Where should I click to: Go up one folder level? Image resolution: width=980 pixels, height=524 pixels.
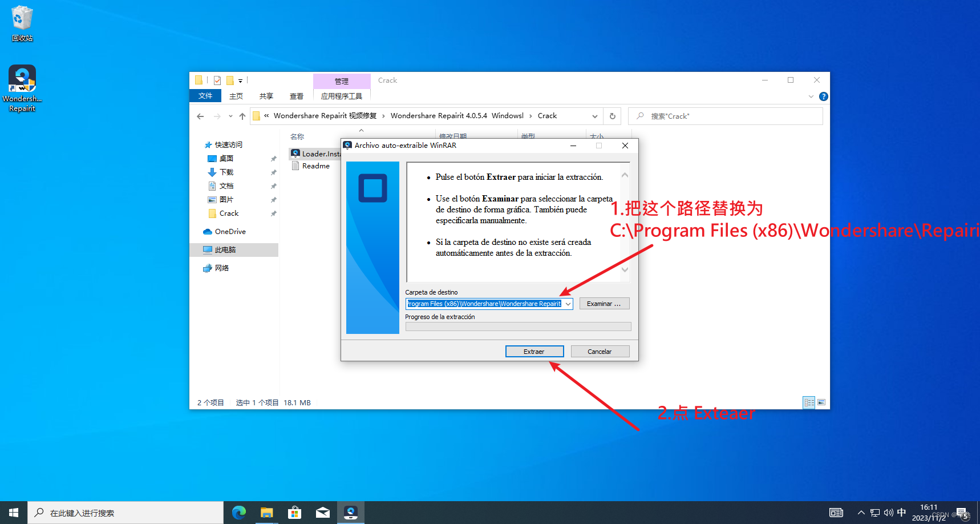pos(242,116)
